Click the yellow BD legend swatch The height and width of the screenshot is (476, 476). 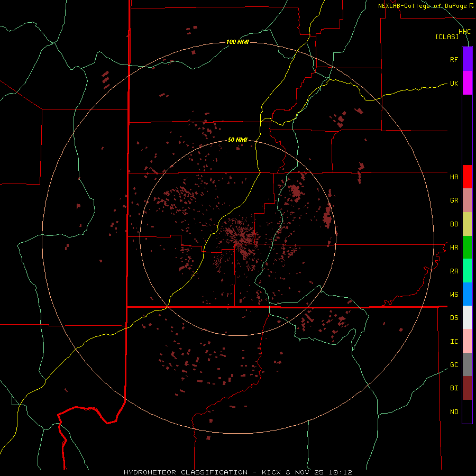[x=467, y=224]
